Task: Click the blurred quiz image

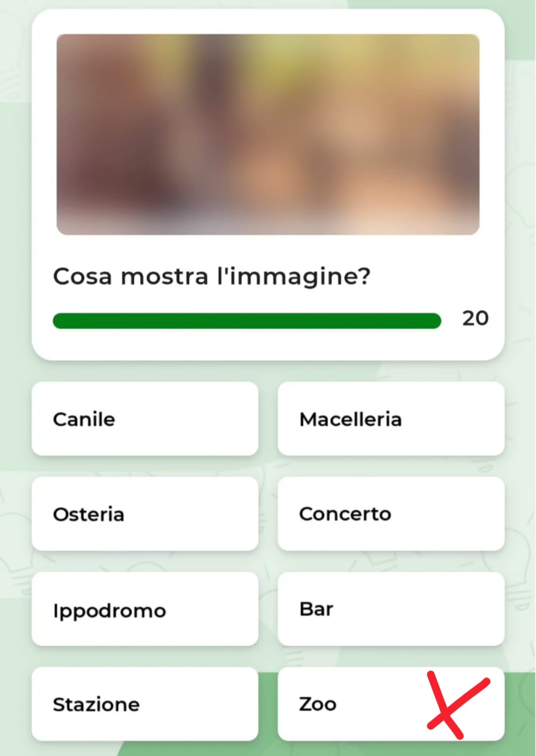Action: coord(268,135)
